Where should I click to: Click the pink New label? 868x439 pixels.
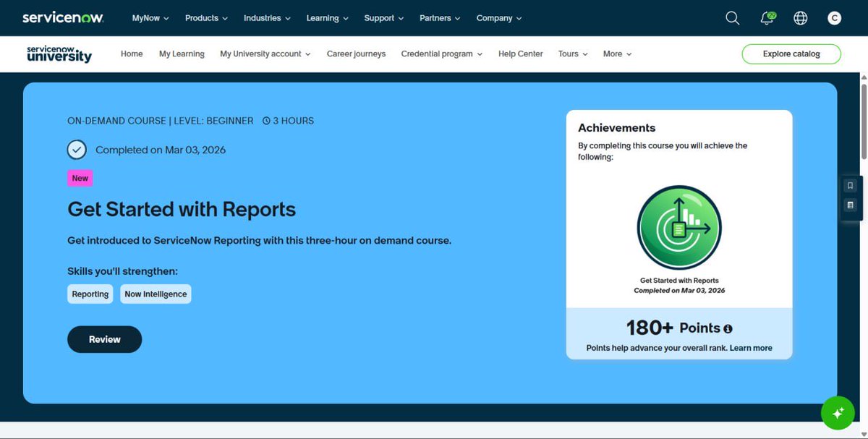pos(80,178)
